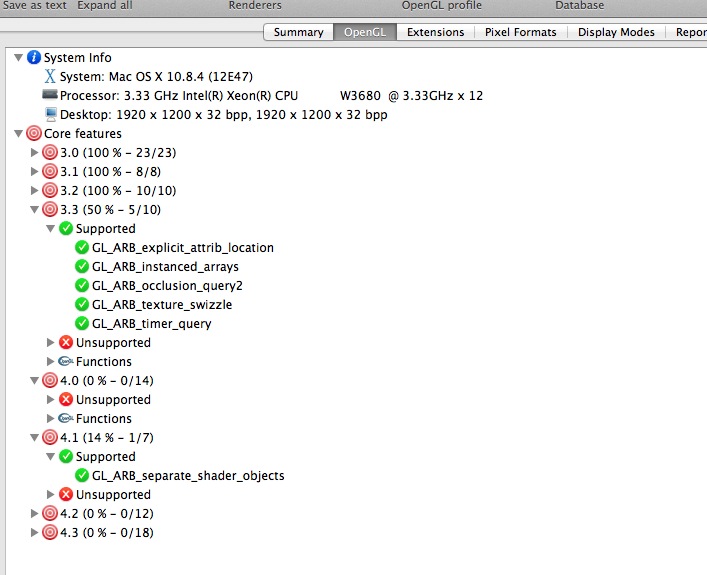Click check icon beside GL_ARB_texture_swizzle
Viewport: 707px width, 575px height.
click(x=82, y=304)
